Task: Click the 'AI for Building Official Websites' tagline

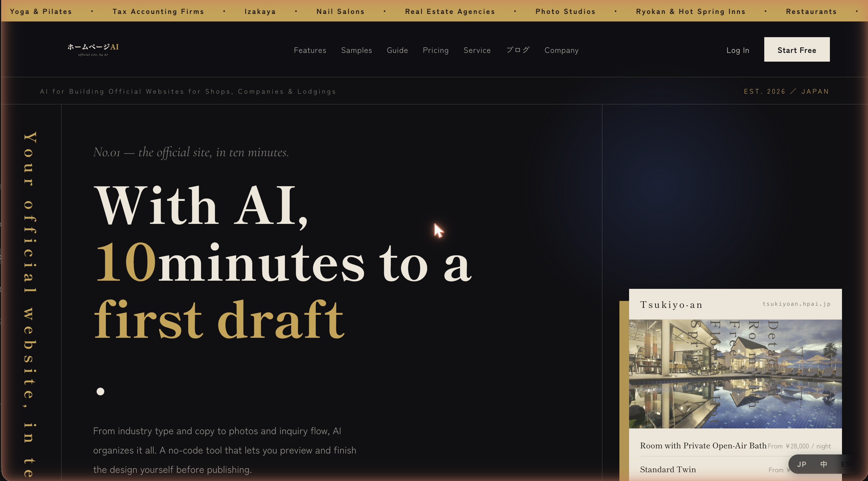Action: click(x=188, y=92)
